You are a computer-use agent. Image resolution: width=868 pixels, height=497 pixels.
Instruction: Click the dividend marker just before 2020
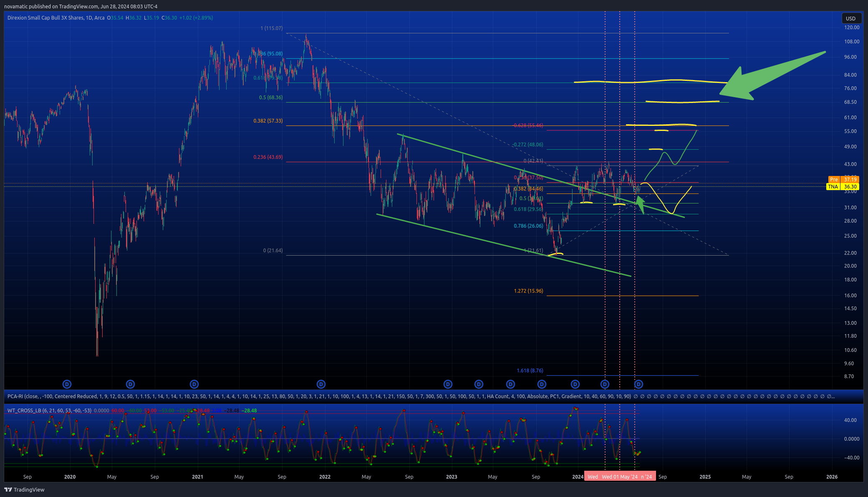67,384
